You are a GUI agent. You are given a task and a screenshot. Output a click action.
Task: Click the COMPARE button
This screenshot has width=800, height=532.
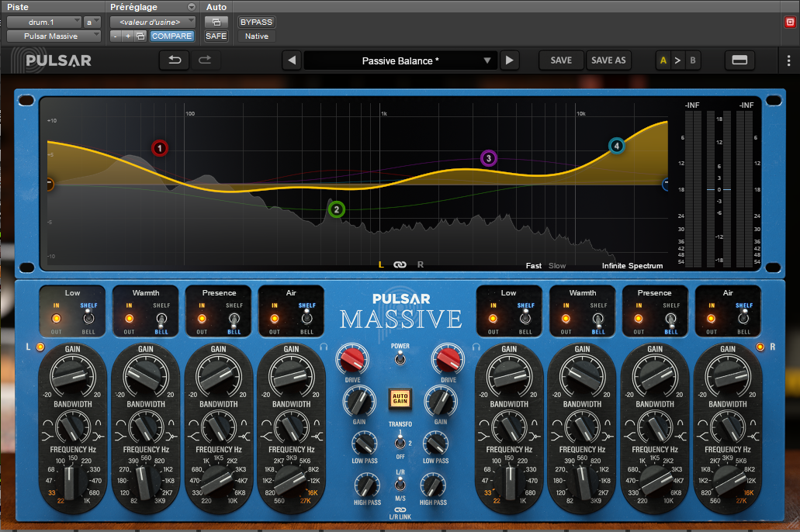171,36
